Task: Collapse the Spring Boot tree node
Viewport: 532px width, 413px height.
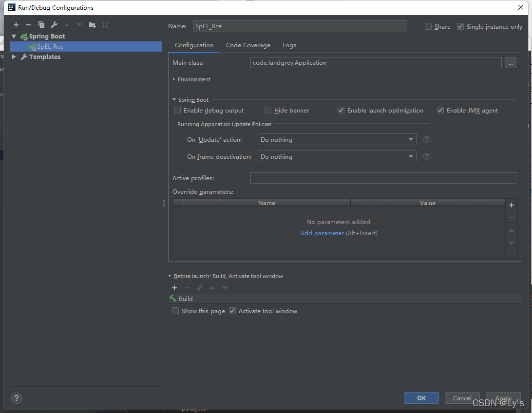Action: point(14,36)
